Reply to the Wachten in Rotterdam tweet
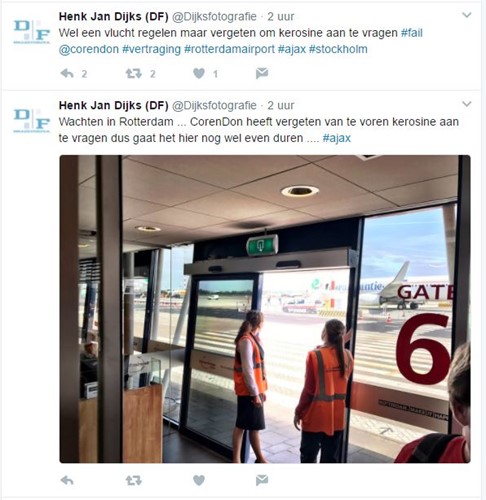This screenshot has width=486, height=500. click(x=67, y=480)
